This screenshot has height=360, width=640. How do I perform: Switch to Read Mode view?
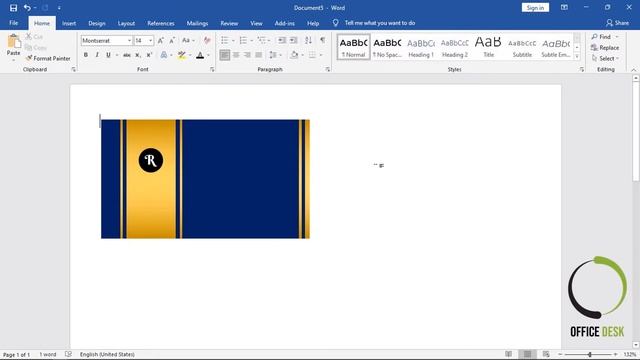coord(509,354)
